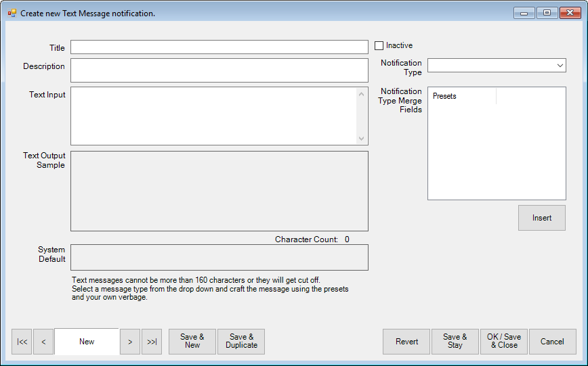The image size is (588, 366).
Task: Focus the Title input field
Action: [x=219, y=47]
